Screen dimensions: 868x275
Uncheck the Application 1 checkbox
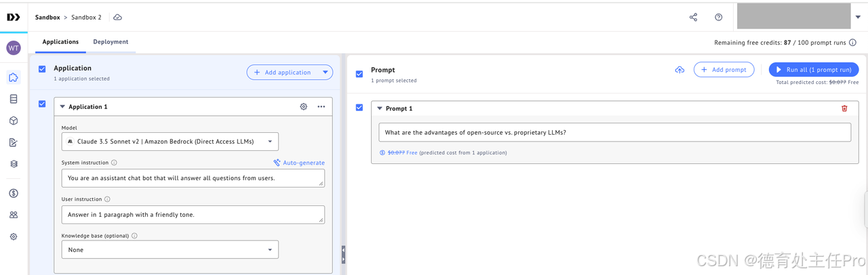[42, 104]
